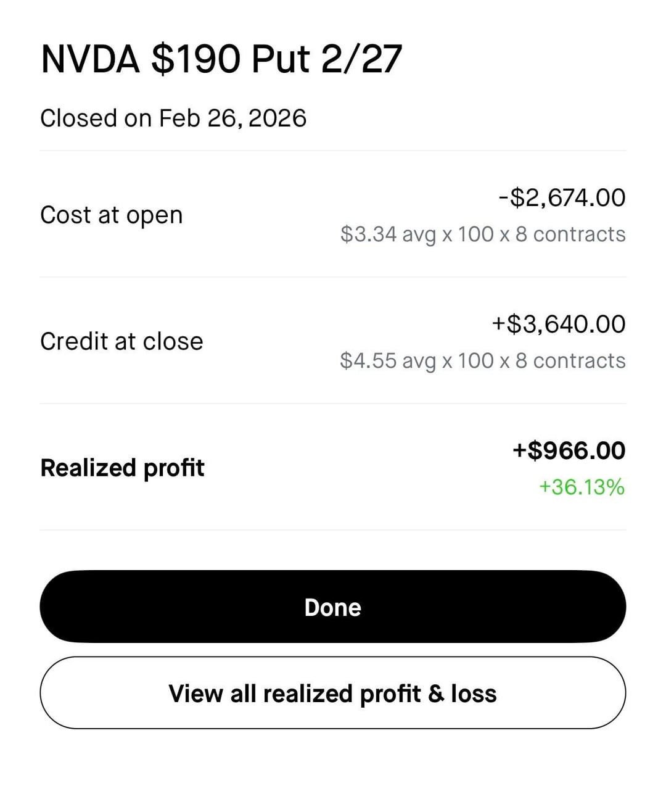Tap the $4.55 avg contracts detail line
Image resolution: width=666 pixels, height=812 pixels.
click(483, 361)
